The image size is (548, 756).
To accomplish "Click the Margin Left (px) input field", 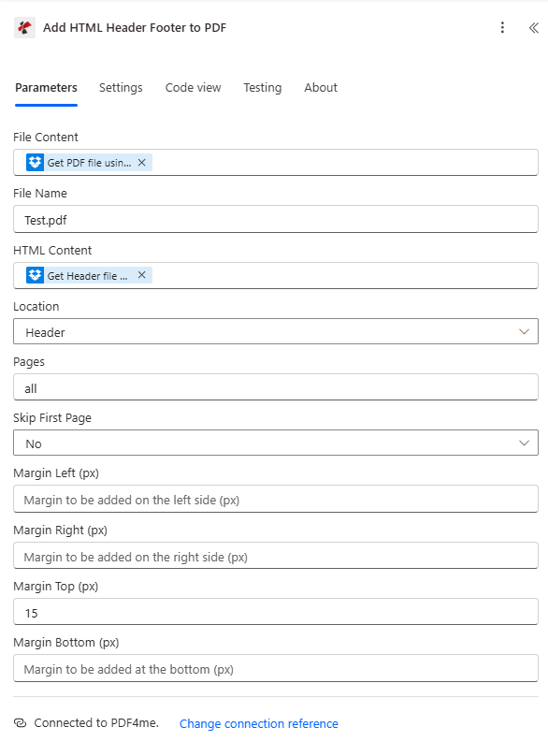I will 274,499.
